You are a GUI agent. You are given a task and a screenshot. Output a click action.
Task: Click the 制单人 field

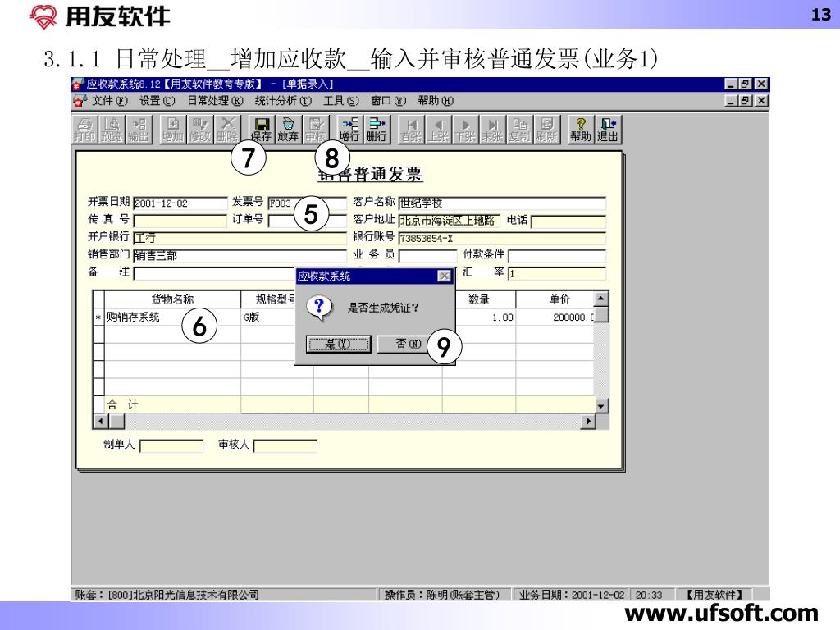[171, 445]
